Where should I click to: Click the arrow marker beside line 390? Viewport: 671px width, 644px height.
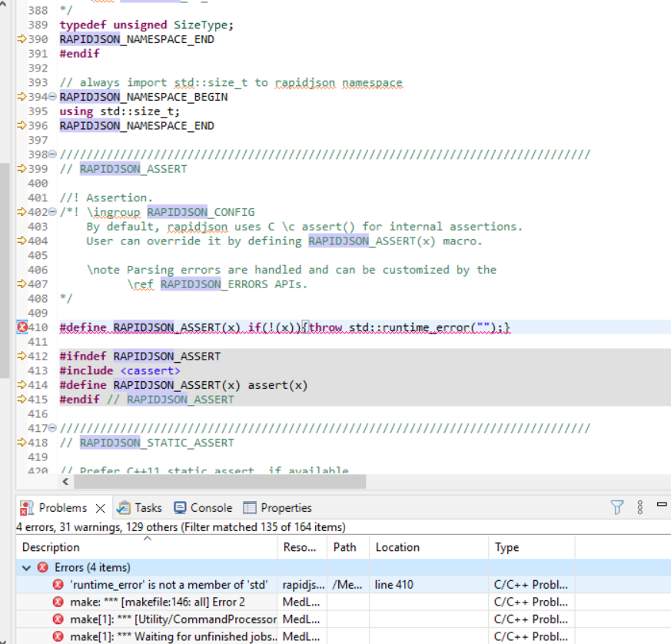tap(22, 39)
